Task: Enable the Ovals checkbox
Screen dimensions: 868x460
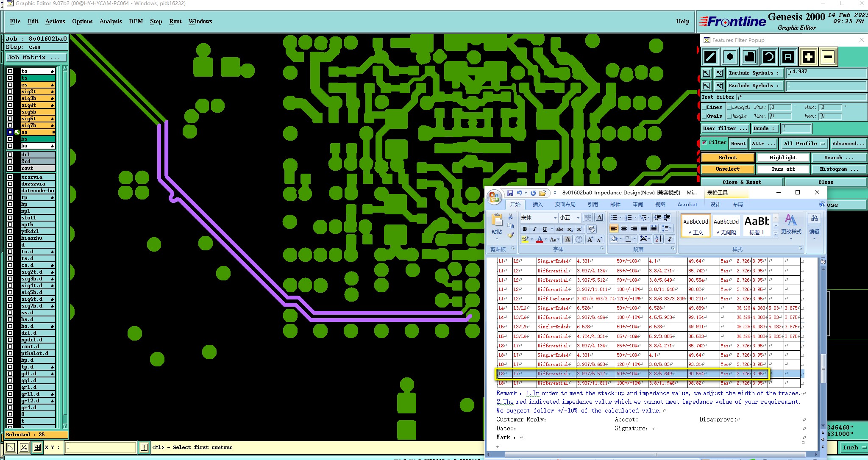Action: [704, 116]
